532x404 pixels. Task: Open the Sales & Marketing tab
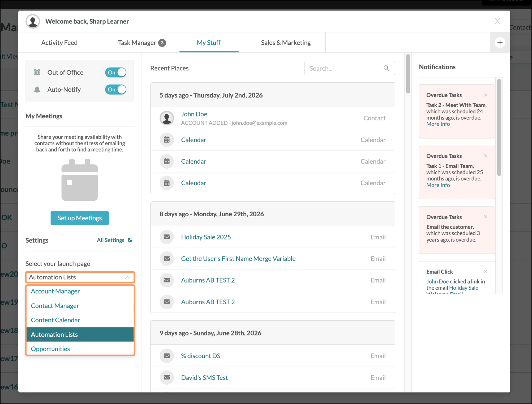(x=286, y=43)
